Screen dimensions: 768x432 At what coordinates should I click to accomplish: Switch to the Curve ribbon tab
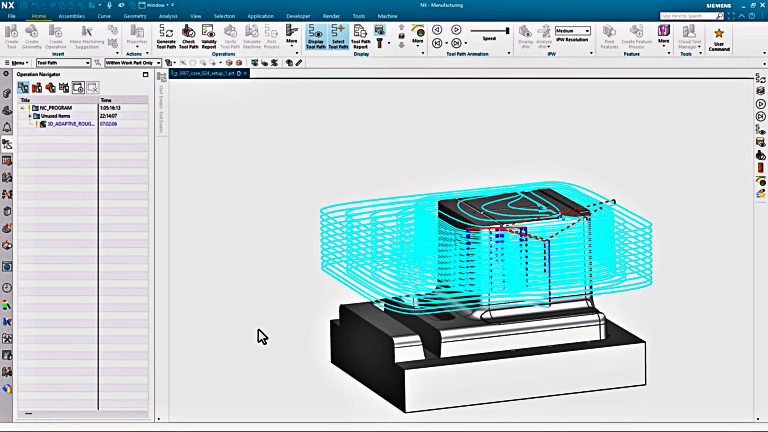pos(104,16)
